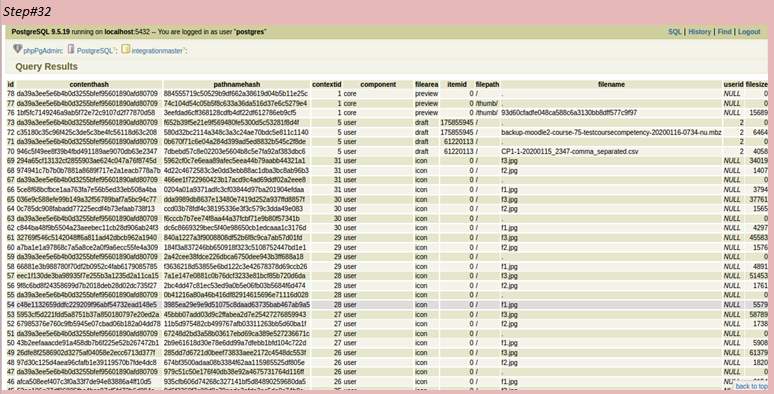Click filesize 45583 in row 61

click(758, 237)
